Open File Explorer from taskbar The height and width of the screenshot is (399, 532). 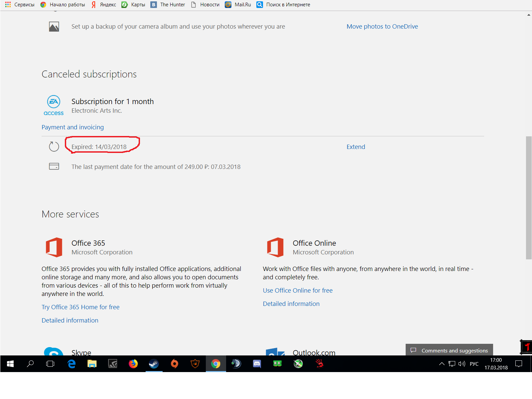click(92, 364)
